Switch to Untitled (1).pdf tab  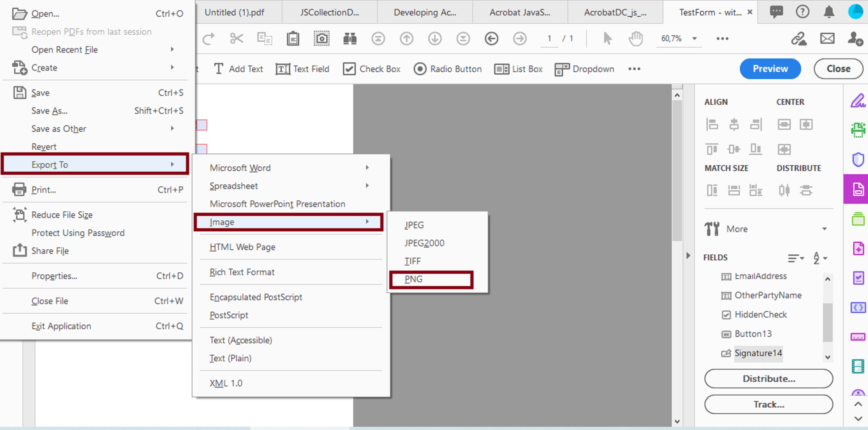click(235, 13)
